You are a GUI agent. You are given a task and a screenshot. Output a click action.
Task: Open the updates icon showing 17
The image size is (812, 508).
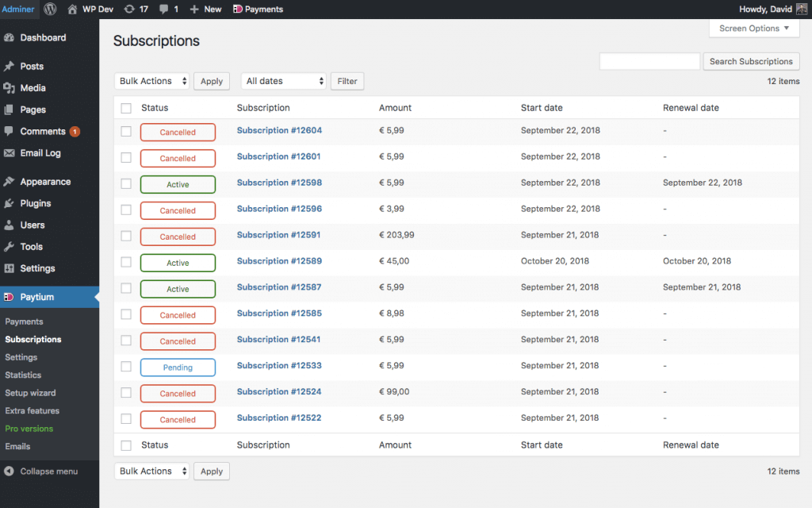[130, 9]
